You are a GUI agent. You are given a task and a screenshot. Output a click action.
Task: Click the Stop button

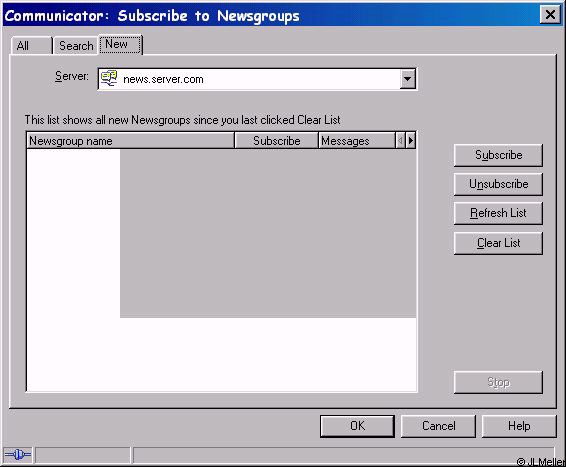pos(498,382)
